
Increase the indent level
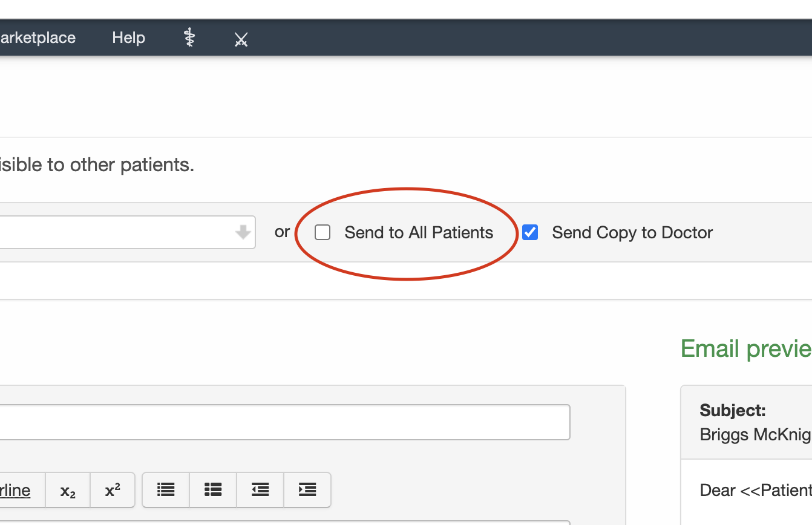(307, 490)
